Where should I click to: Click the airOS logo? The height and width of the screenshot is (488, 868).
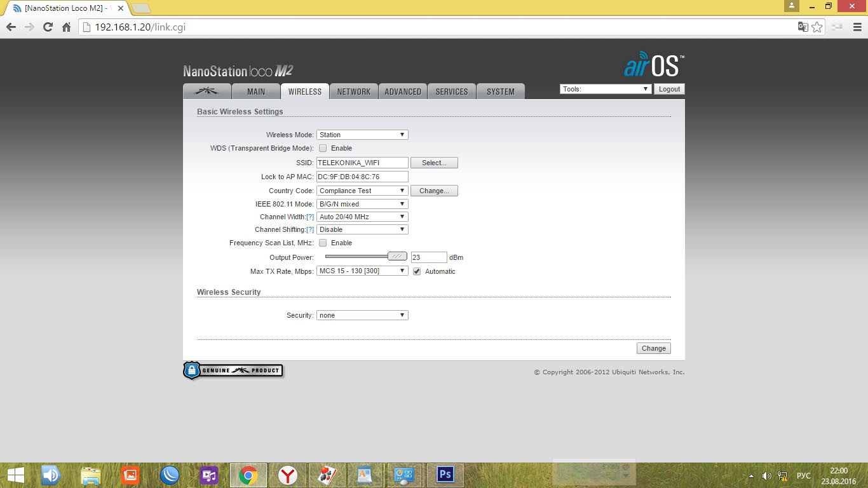(654, 64)
